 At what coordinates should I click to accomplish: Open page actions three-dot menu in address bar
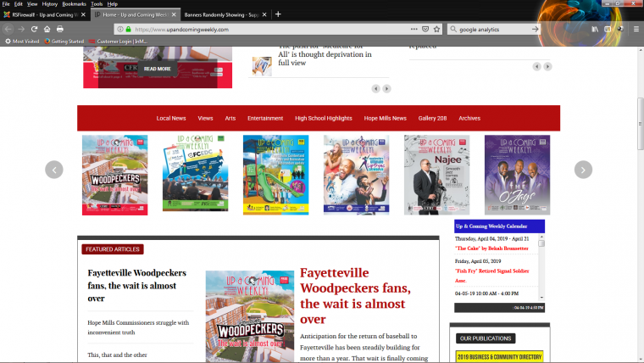[414, 29]
